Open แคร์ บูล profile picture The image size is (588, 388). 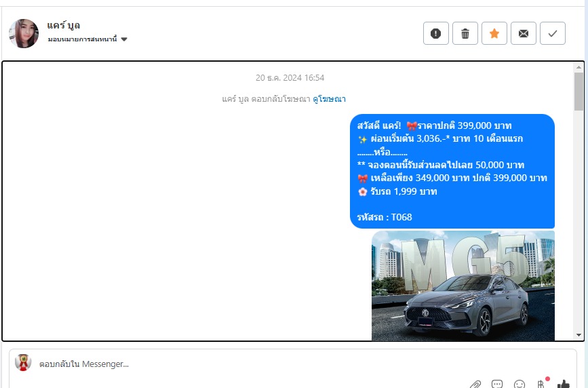coord(24,33)
